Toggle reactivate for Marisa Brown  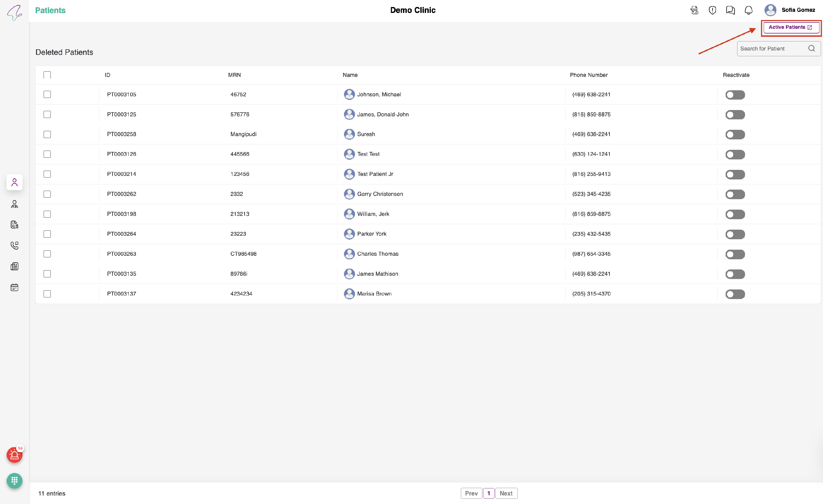click(x=735, y=294)
